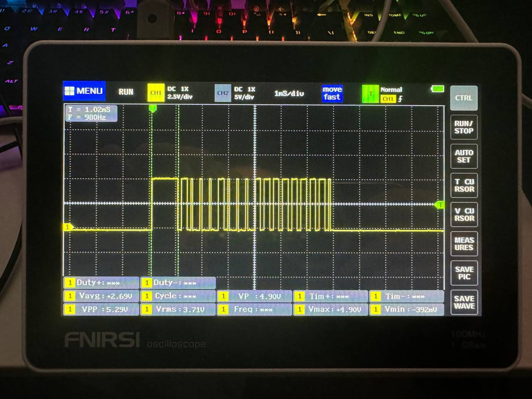
Task: Tap the green trigger position marker at top
Action: tap(153, 108)
